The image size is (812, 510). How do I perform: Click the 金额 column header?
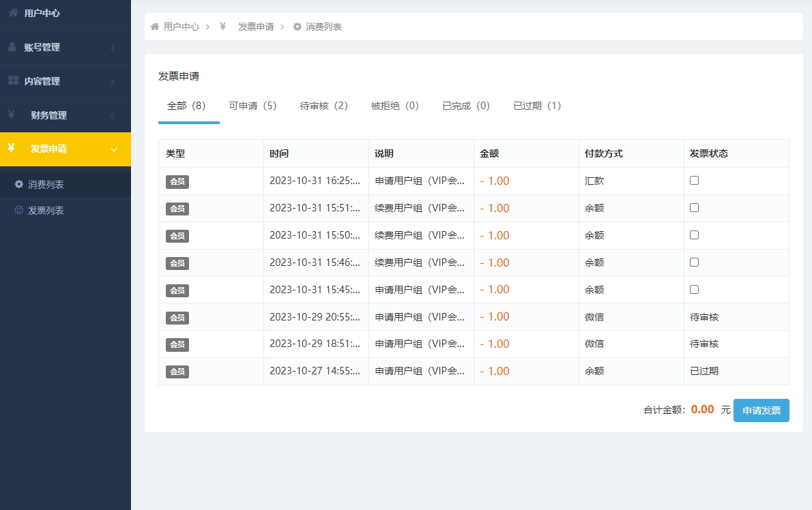coord(489,153)
